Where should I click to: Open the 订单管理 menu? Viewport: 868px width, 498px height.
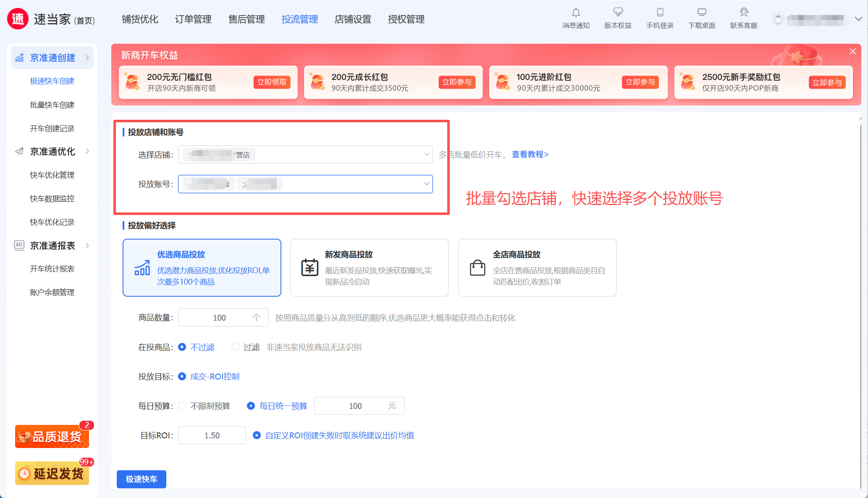pyautogui.click(x=193, y=19)
